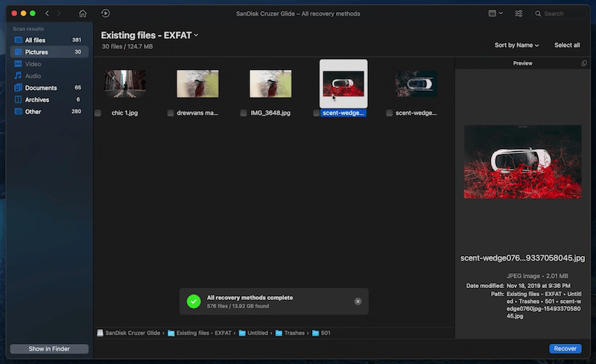Image resolution: width=596 pixels, height=364 pixels.
Task: Click the view mode icon in toolbar
Action: pyautogui.click(x=494, y=13)
